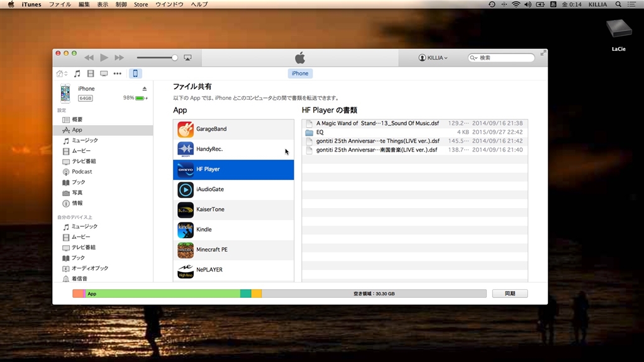Click the volume slider knob
The width and height of the screenshot is (644, 362).
175,58
